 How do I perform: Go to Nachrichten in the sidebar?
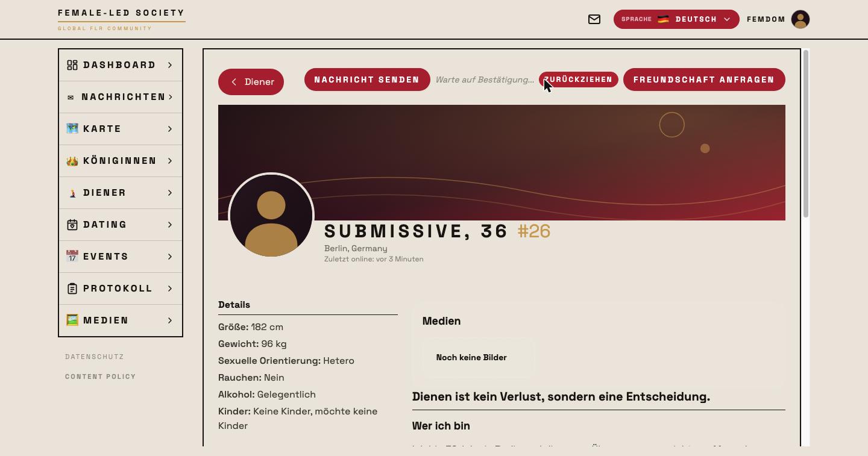121,97
